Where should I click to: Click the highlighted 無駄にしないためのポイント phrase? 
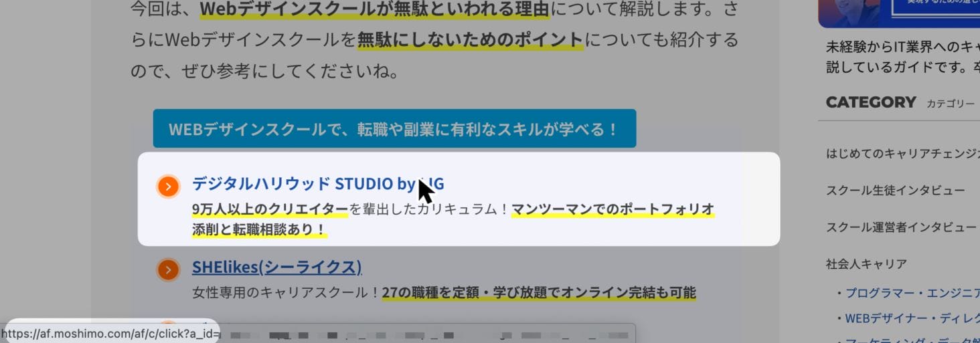470,39
